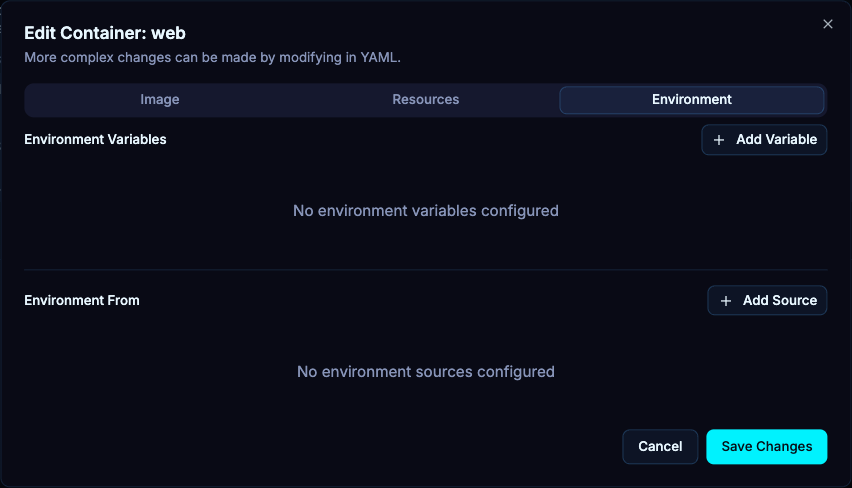Open the Resources tab
This screenshot has width=852, height=488.
pyautogui.click(x=425, y=99)
